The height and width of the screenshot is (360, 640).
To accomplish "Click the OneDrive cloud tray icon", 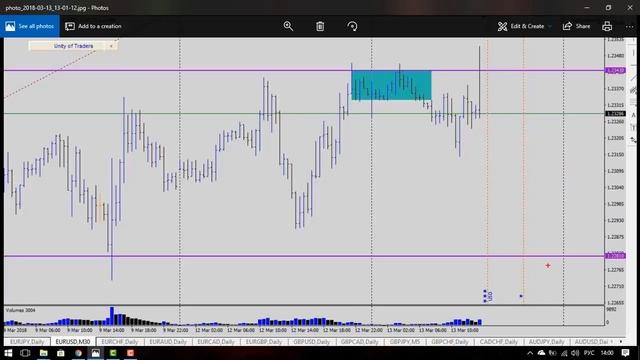I will tap(541, 353).
